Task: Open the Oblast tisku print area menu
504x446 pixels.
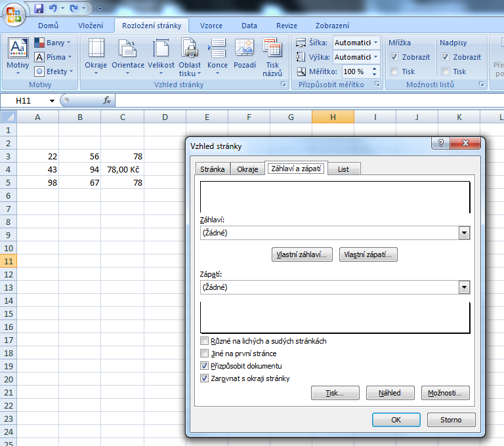Action: pyautogui.click(x=190, y=57)
